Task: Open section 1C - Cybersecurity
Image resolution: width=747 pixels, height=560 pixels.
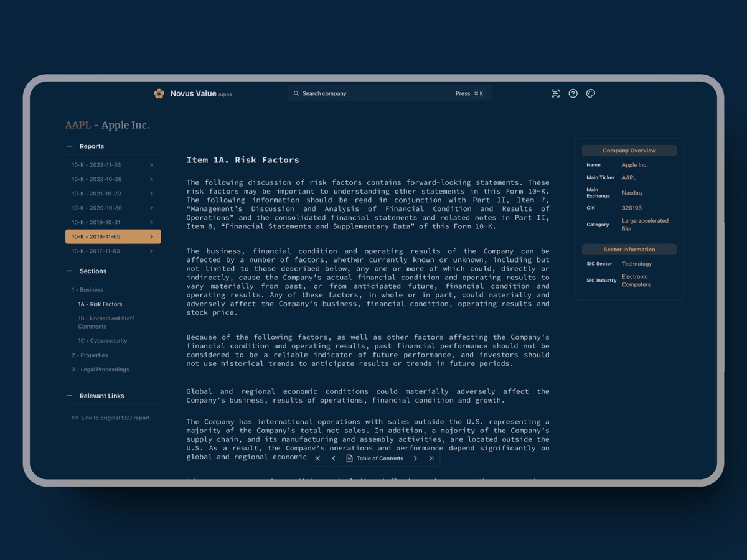Action: [x=103, y=341]
